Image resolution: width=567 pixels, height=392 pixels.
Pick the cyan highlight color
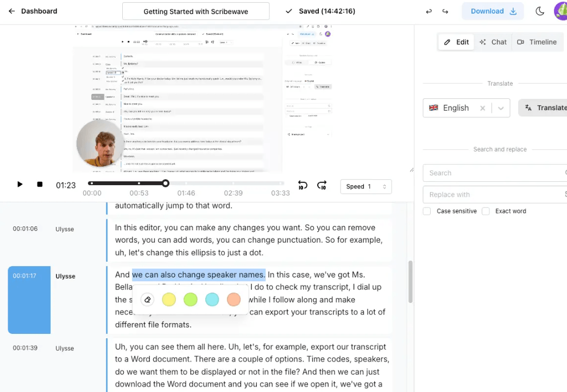[212, 300]
